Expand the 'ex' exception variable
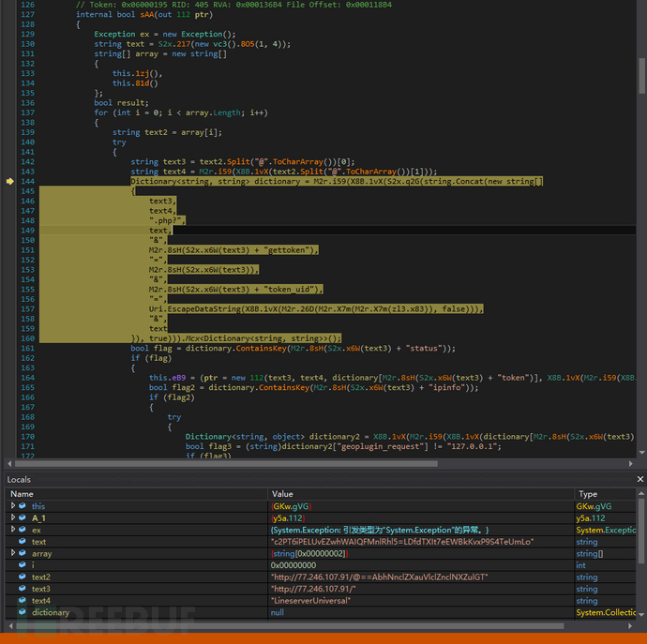This screenshot has height=644, width=647. click(13, 530)
